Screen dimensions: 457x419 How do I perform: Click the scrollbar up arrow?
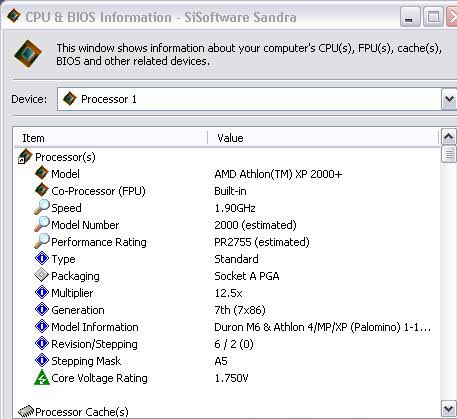[x=448, y=136]
